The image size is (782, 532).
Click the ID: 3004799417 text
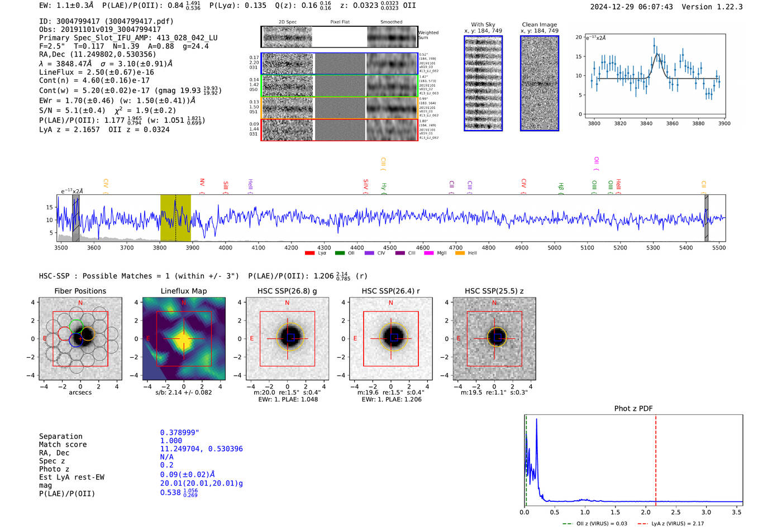coord(71,21)
